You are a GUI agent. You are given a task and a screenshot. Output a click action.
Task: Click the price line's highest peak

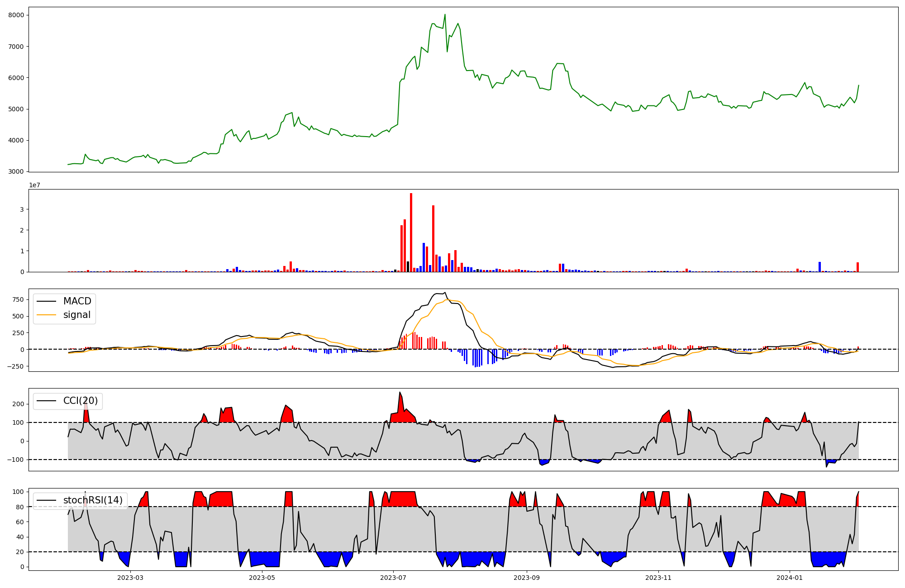pyautogui.click(x=445, y=14)
